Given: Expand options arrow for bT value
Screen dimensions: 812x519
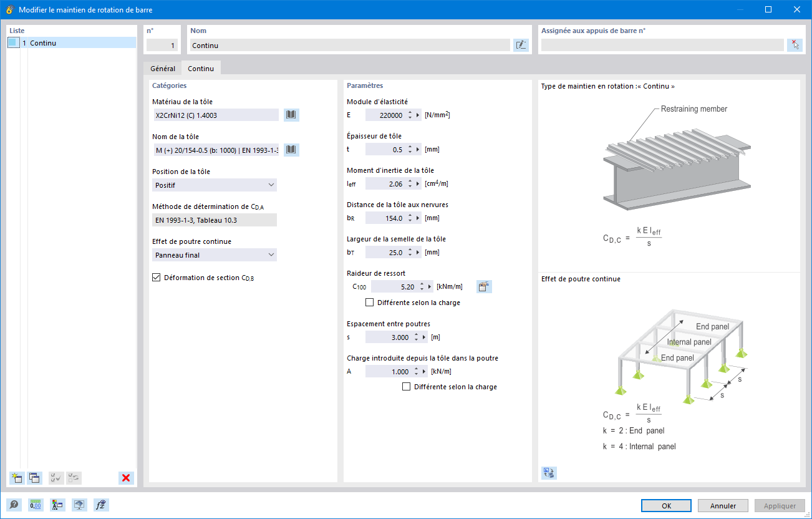Looking at the screenshot, I should click(x=418, y=253).
